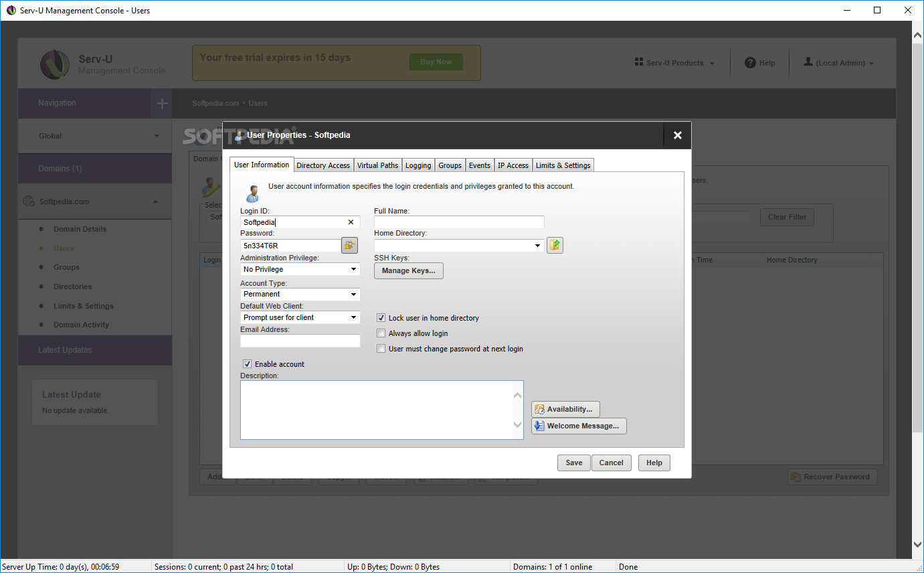Toggle the Enable account checkbox
Screen dimensions: 924x573
(248, 364)
